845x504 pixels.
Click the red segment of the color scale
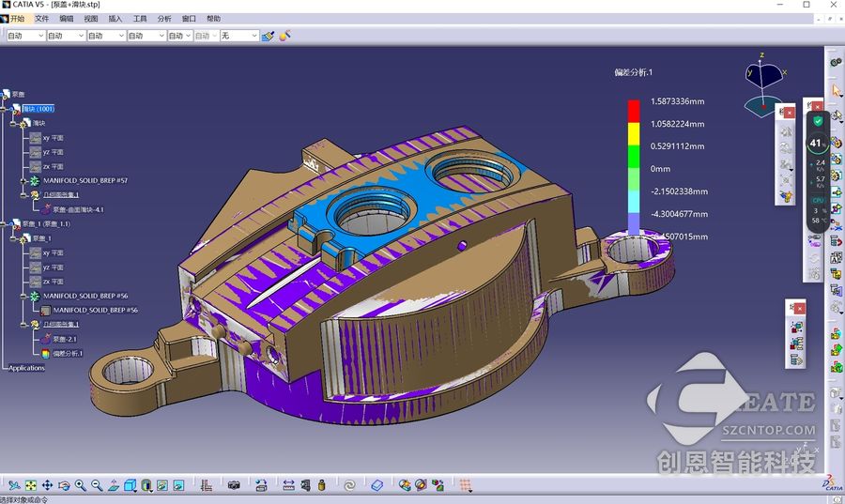pos(634,111)
